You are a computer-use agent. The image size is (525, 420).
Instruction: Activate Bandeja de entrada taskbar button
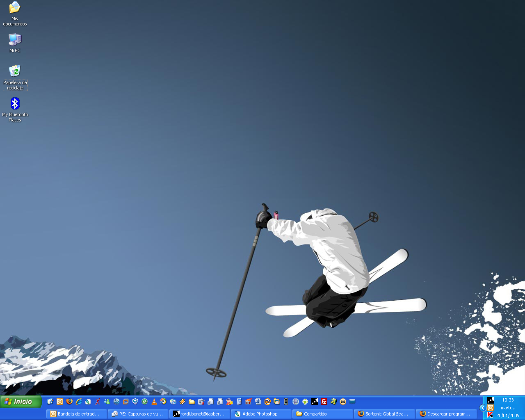click(76, 414)
